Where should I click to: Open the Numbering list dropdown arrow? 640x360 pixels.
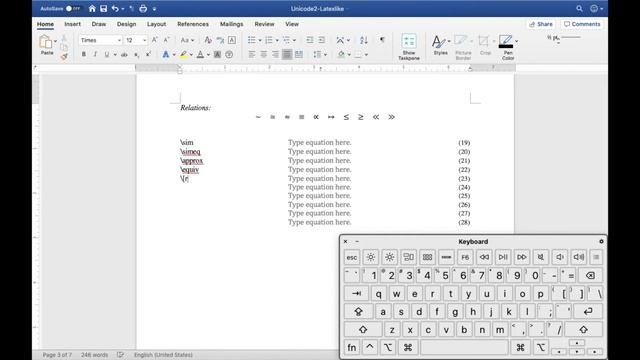tap(277, 40)
